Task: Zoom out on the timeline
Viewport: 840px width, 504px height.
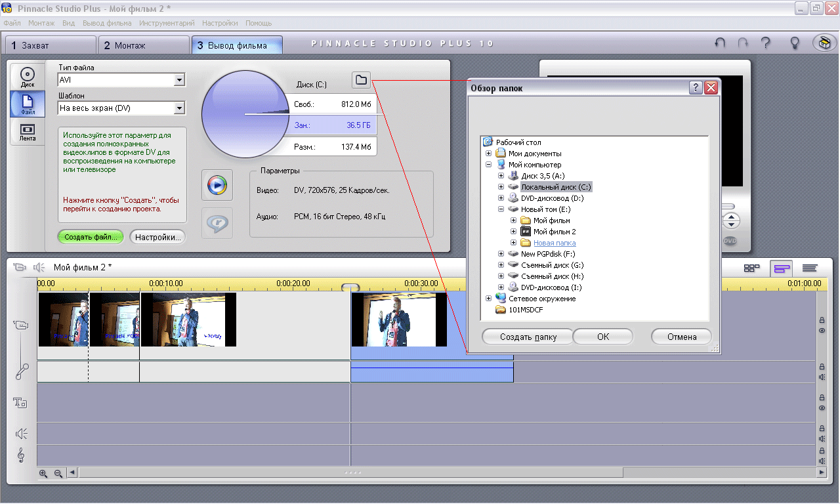Action: click(58, 473)
